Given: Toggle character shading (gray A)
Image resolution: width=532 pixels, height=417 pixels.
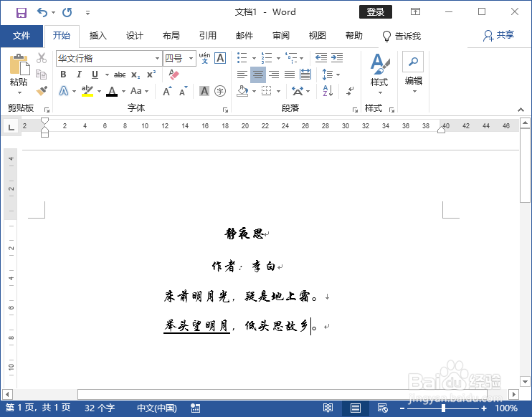Looking at the screenshot, I should (x=204, y=91).
